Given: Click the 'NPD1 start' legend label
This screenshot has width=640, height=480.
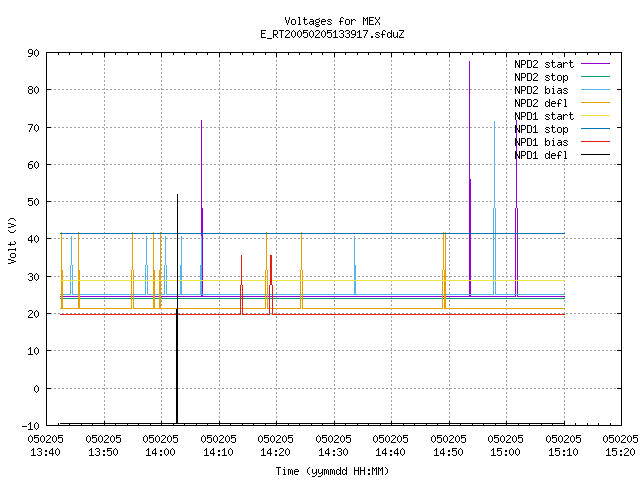Looking at the screenshot, I should click(544, 116).
